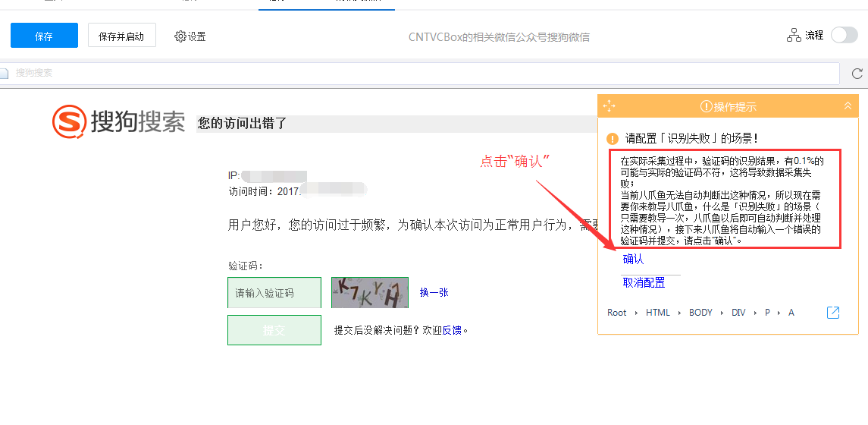The width and height of the screenshot is (868, 425).
Task: Select BODY in the element path
Action: (x=700, y=313)
